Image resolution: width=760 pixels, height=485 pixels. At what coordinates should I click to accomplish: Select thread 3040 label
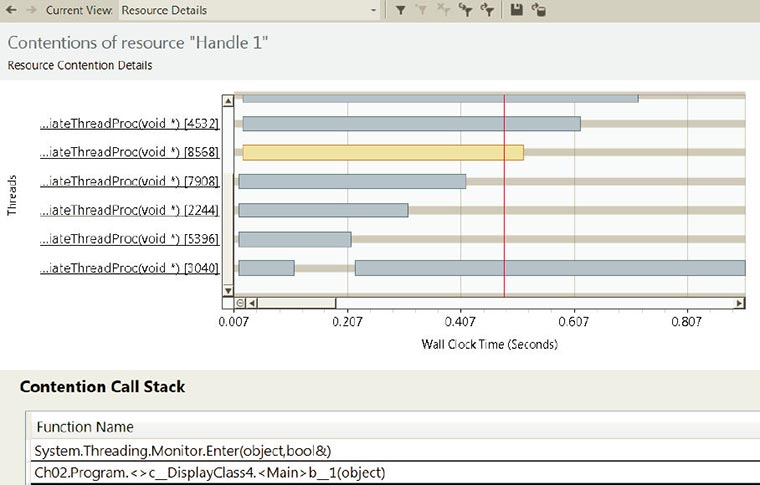pos(129,268)
